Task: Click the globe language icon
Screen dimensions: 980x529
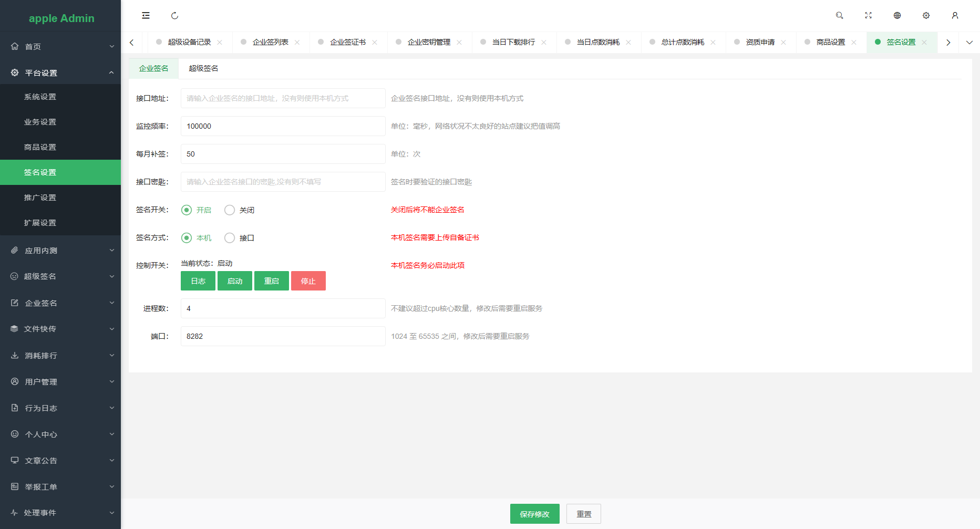Action: [897, 16]
